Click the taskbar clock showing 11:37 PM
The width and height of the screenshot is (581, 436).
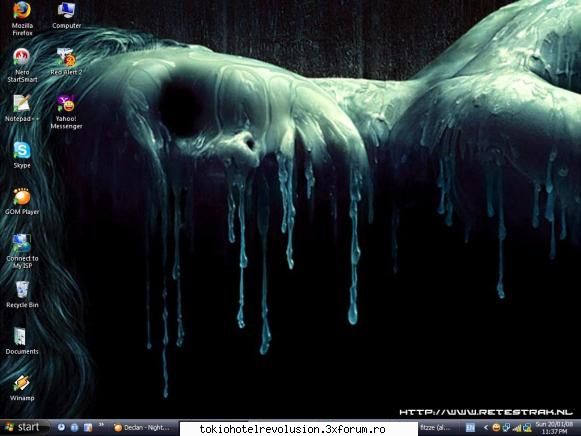pos(554,428)
